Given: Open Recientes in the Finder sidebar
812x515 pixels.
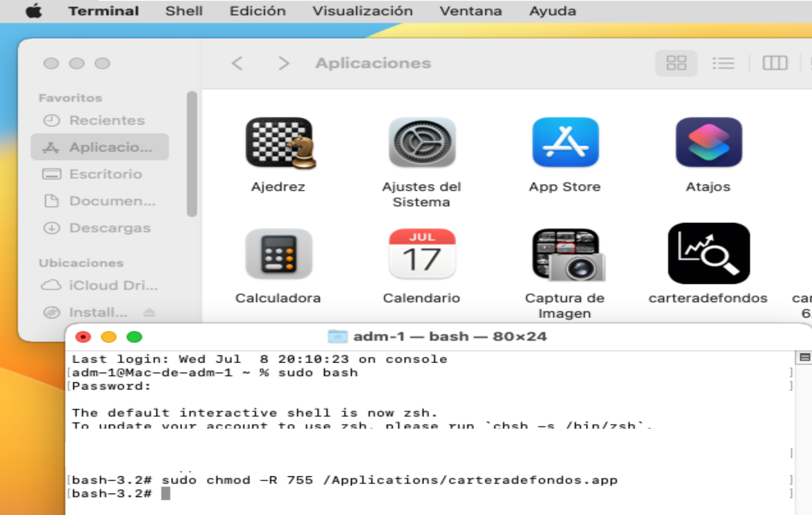Looking at the screenshot, I should tap(100, 120).
